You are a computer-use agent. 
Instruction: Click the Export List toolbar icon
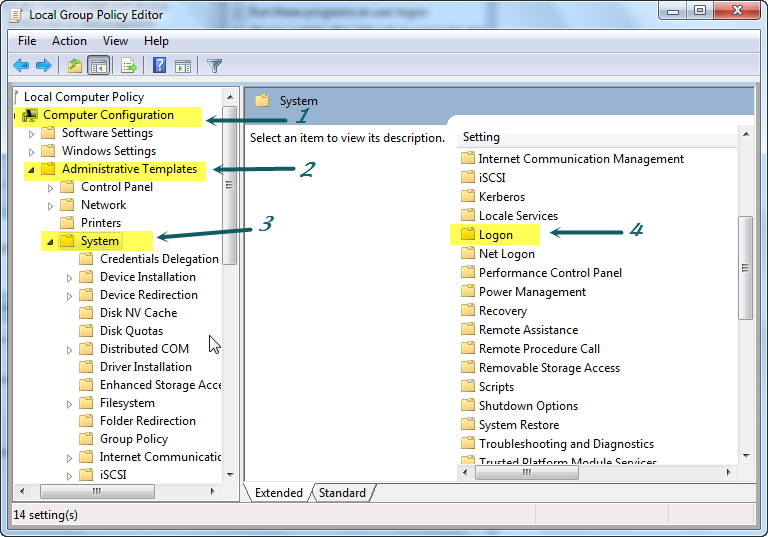tap(129, 65)
